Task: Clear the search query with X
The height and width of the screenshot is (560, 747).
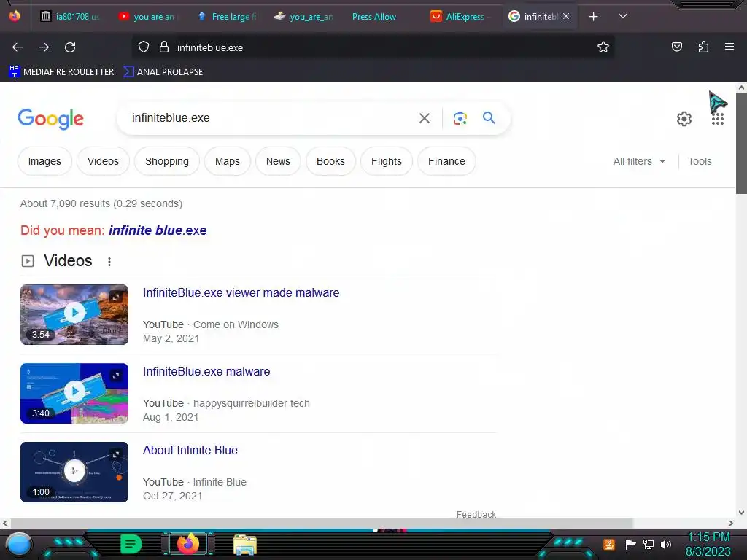Action: coord(425,118)
